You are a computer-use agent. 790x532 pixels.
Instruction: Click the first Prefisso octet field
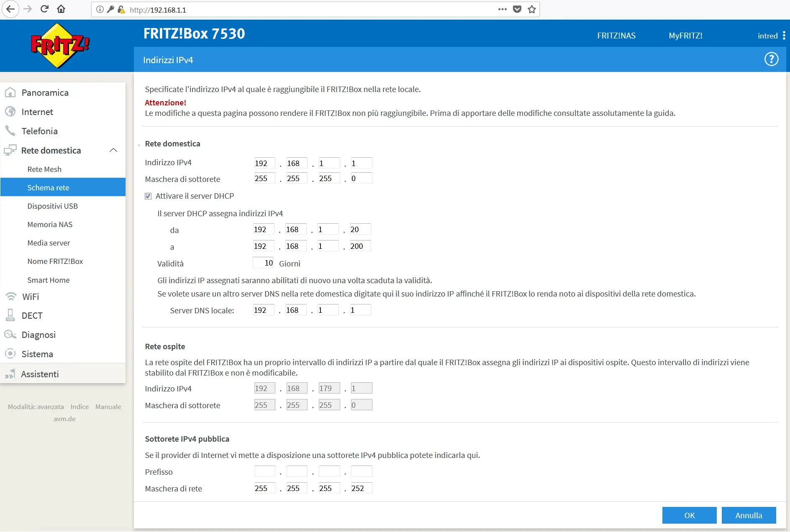pos(264,471)
